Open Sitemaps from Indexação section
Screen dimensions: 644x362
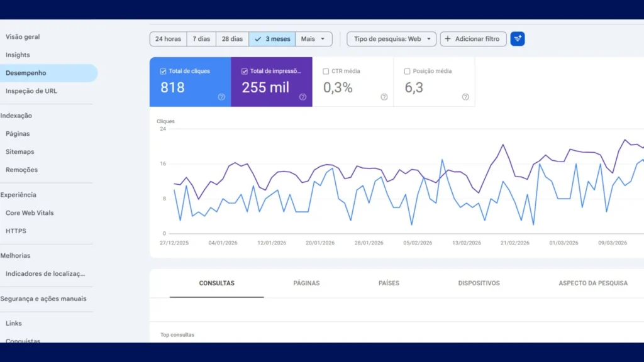pos(20,152)
